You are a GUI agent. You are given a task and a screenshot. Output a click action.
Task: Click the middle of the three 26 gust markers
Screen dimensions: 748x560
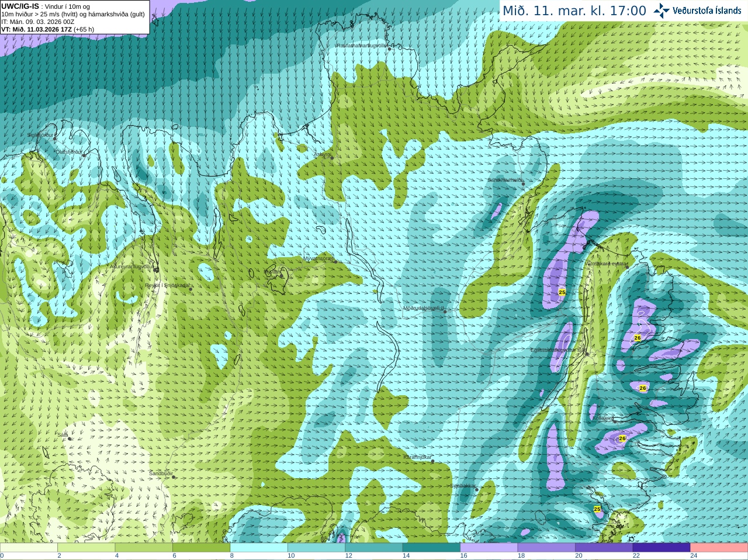(643, 388)
